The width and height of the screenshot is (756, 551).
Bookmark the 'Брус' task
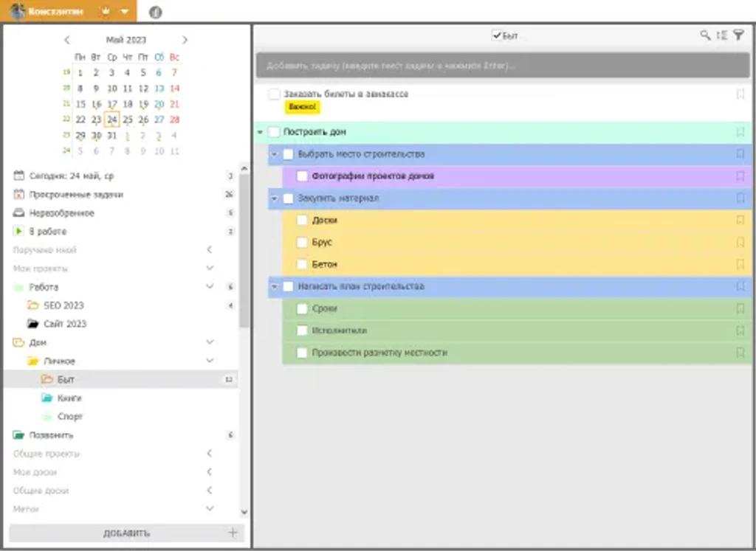point(740,242)
